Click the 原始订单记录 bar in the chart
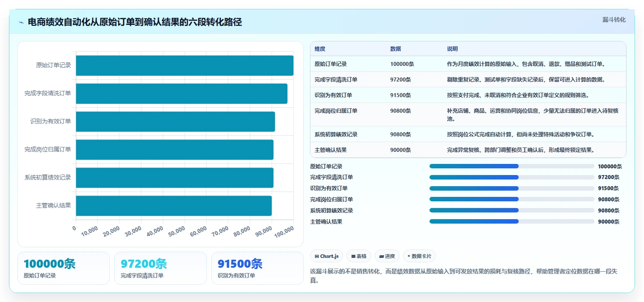This screenshot has height=302, width=644. pyautogui.click(x=185, y=65)
